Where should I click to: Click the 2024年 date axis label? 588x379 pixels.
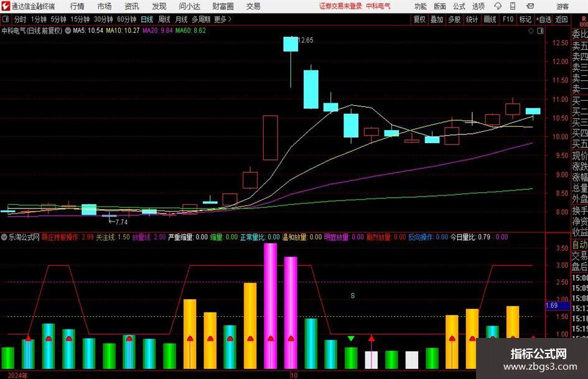17,375
